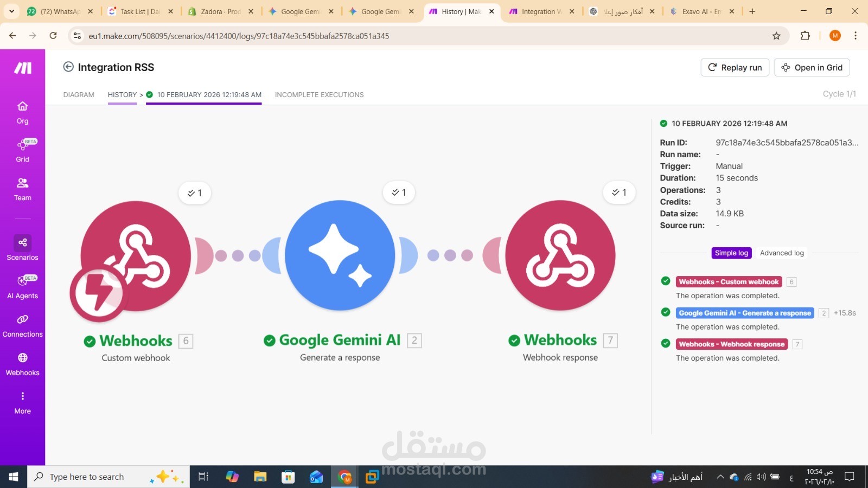
Task: Switch to the DIAGRAM tab
Action: 79,94
